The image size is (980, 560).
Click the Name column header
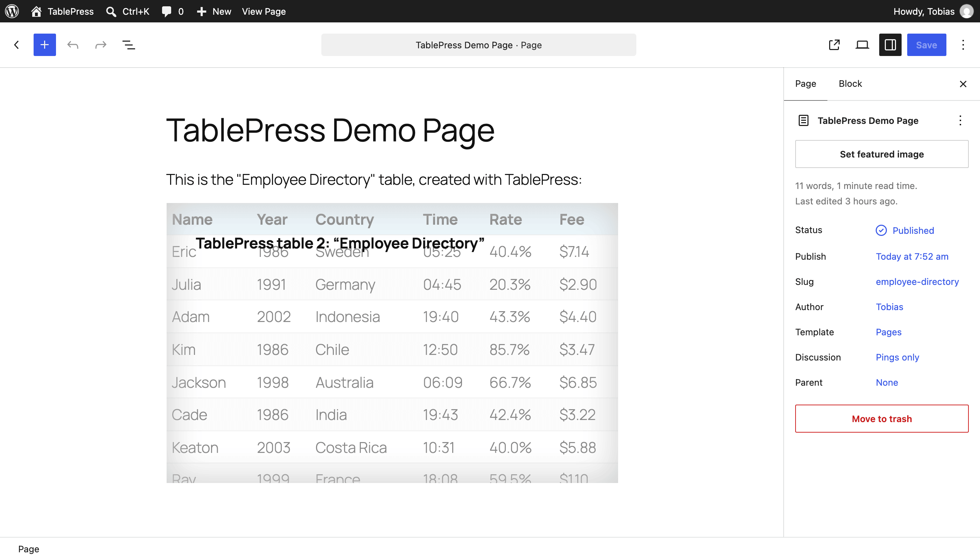pos(192,219)
